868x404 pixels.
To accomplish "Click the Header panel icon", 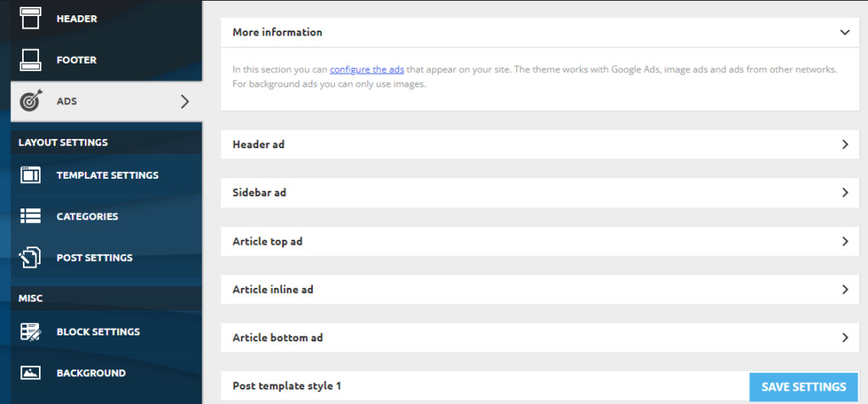I will 31,19.
